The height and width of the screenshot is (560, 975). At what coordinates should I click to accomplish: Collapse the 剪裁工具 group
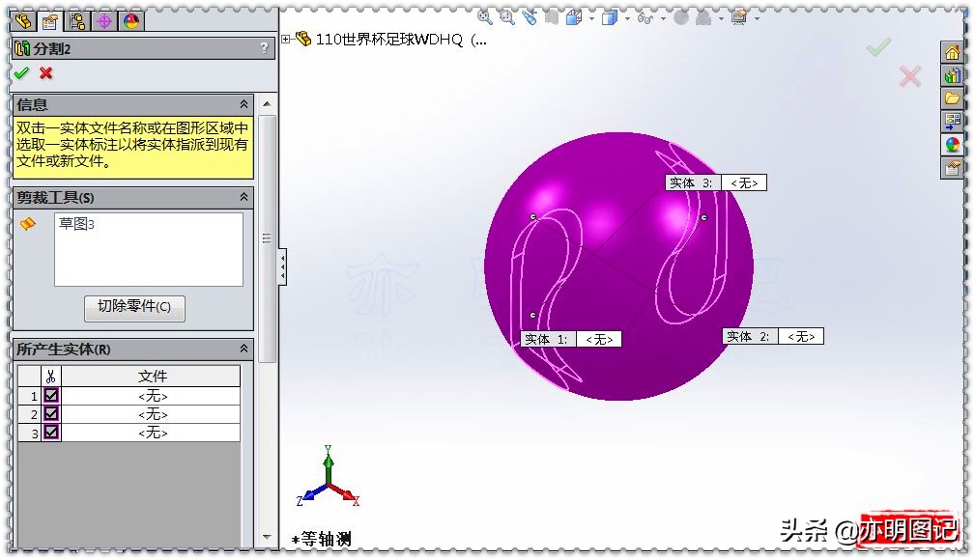242,197
